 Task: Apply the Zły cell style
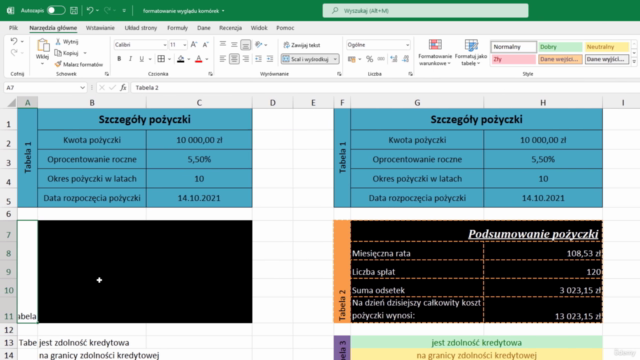513,59
